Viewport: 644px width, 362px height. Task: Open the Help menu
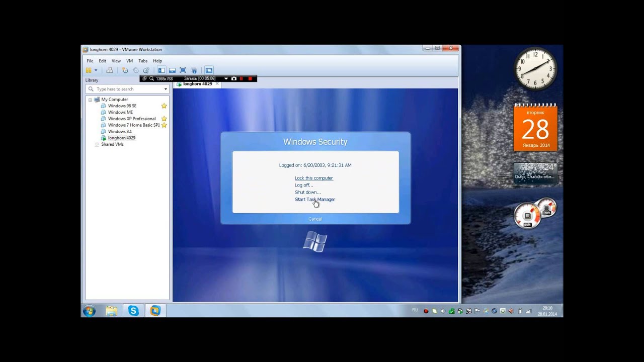[157, 61]
